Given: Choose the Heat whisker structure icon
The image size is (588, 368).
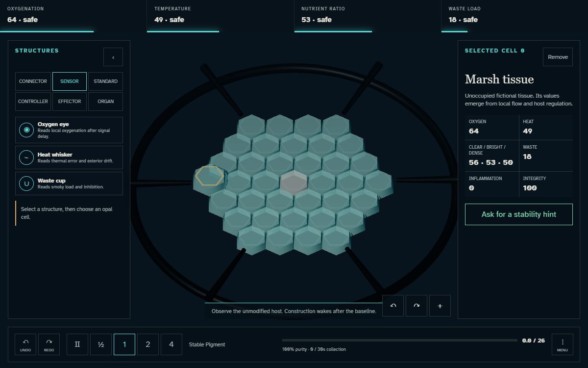Looking at the screenshot, I should (26, 158).
